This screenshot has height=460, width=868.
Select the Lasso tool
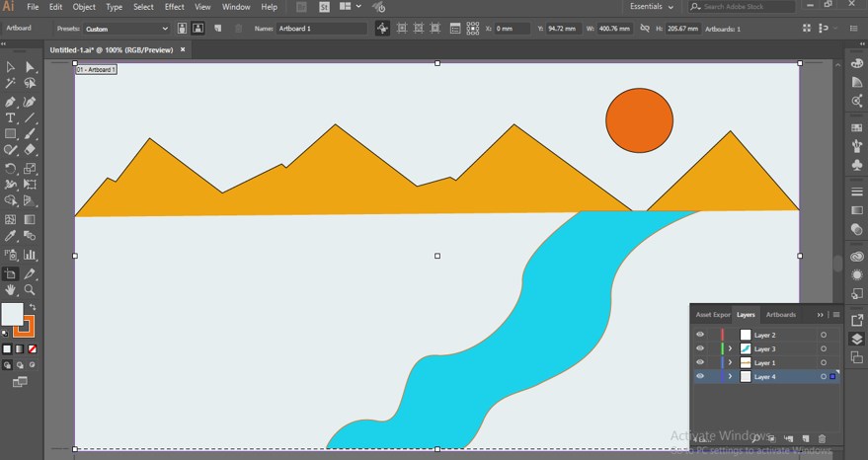30,83
